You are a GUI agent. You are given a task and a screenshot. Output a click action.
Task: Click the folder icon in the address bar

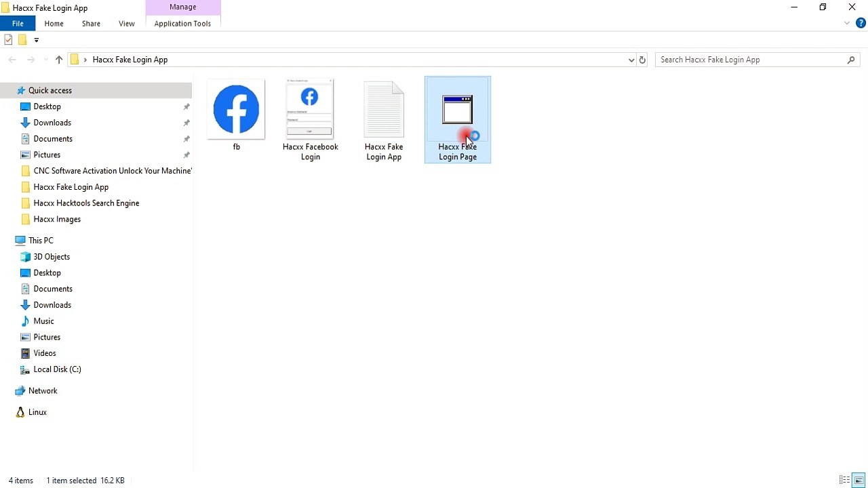pos(75,60)
